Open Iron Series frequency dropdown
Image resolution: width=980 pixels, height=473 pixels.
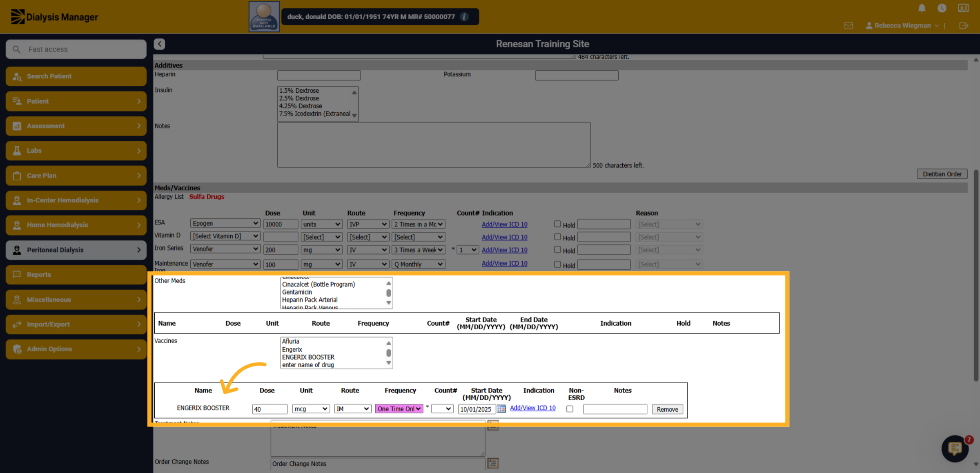[x=418, y=250]
